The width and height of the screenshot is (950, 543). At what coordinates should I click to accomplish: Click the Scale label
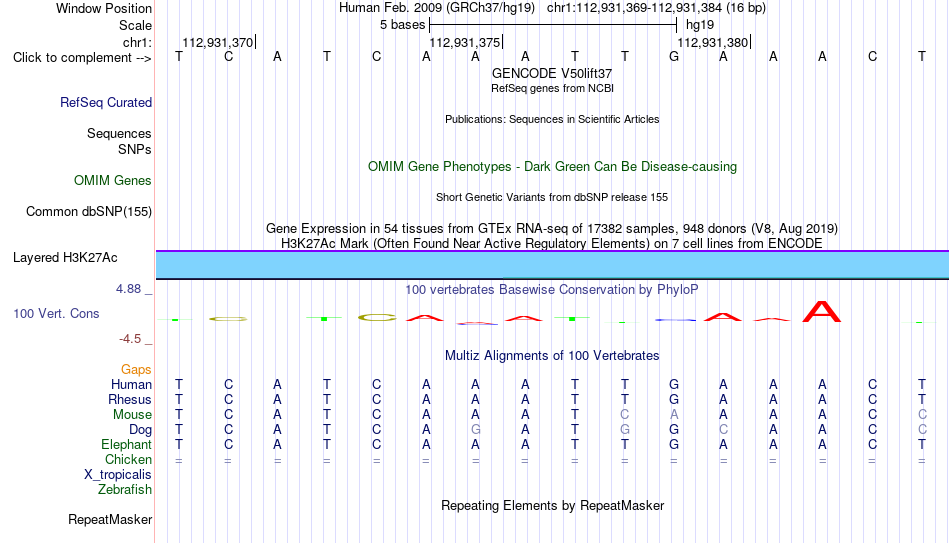pyautogui.click(x=135, y=25)
